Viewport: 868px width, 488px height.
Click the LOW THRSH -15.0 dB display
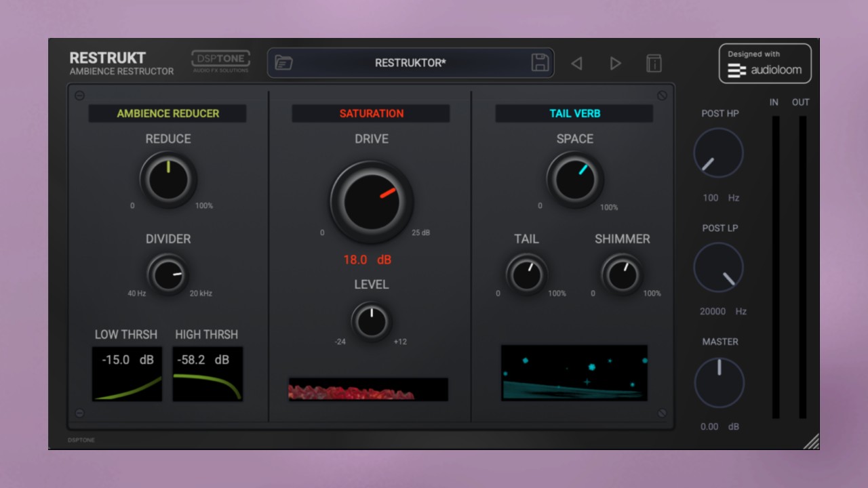(127, 374)
